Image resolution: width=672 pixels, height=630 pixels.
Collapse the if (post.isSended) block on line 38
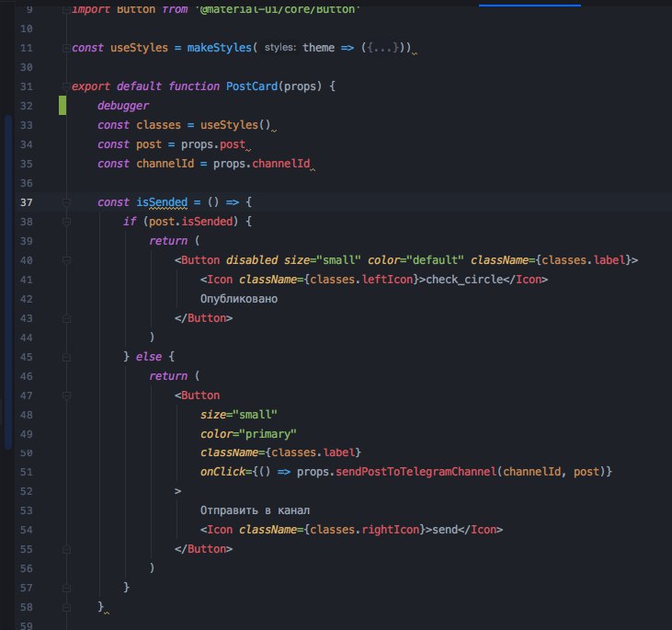coord(66,222)
